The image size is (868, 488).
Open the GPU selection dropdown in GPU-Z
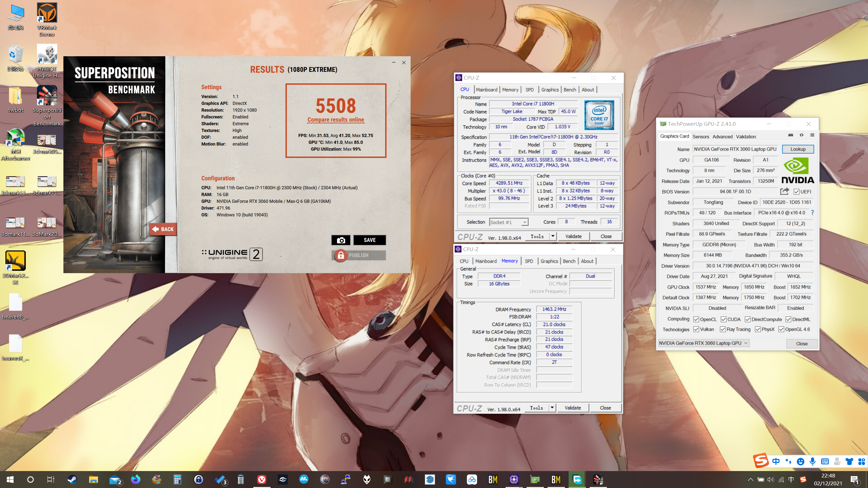[x=704, y=343]
